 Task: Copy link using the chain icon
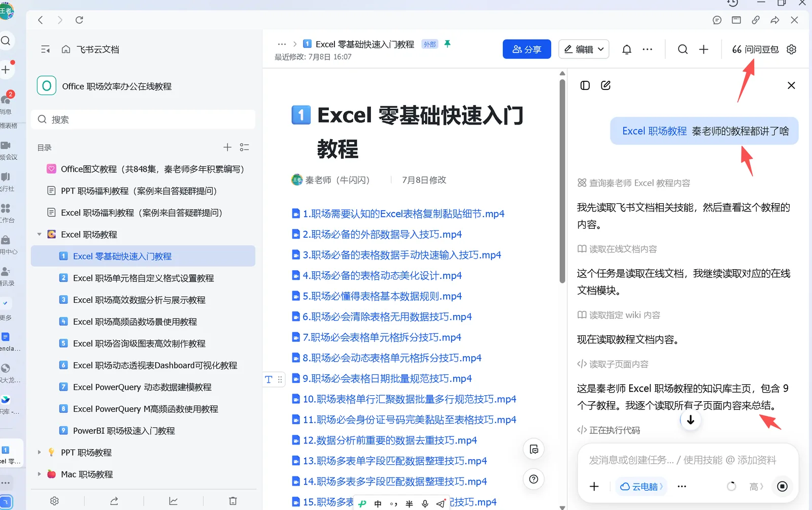[x=756, y=20]
